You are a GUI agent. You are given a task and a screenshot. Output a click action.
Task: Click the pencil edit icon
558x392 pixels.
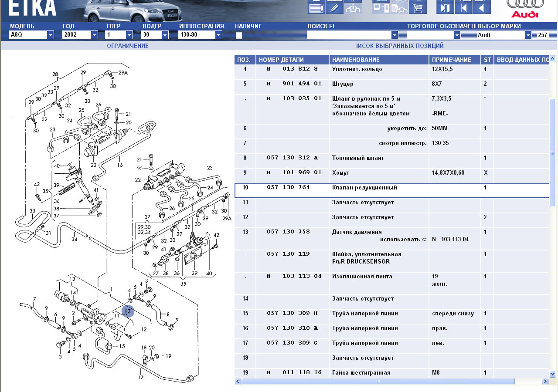pyautogui.click(x=334, y=8)
